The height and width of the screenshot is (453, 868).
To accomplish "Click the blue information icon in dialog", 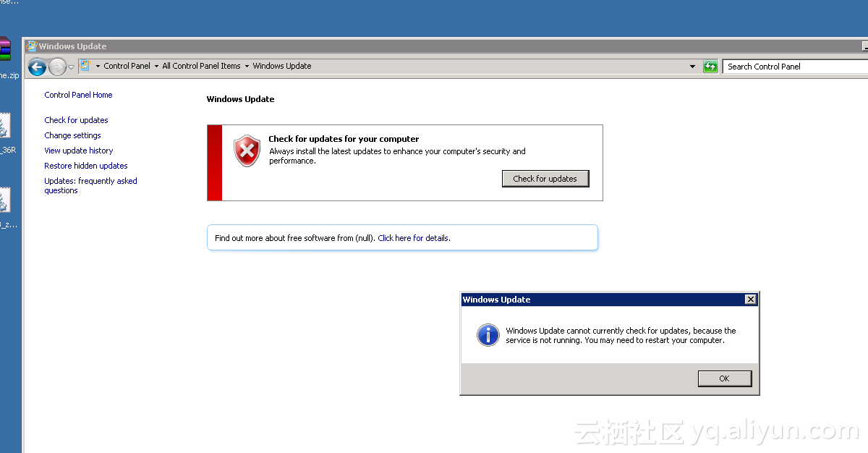I will (488, 335).
